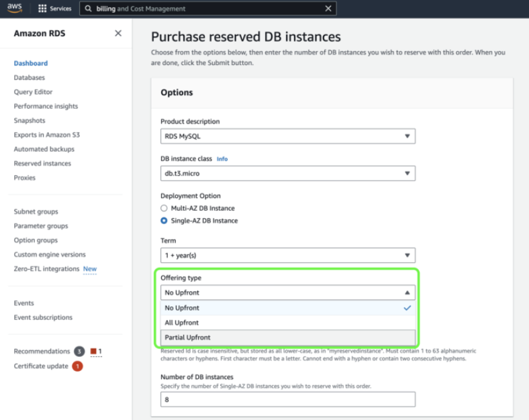This screenshot has height=420, width=529.
Task: Click the AWS logo home icon
Action: [x=15, y=8]
